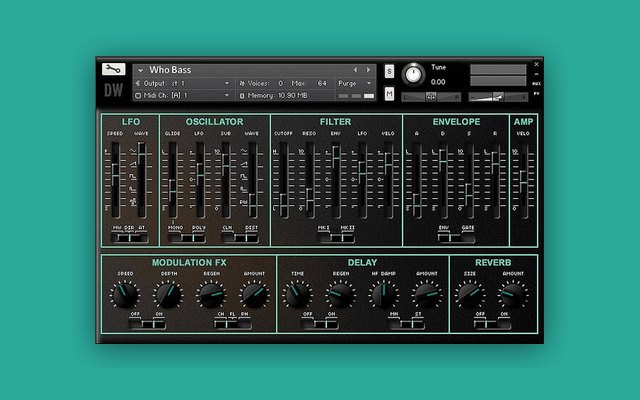640x400 pixels.
Task: Click the Who Bass instrument name
Action: point(170,70)
